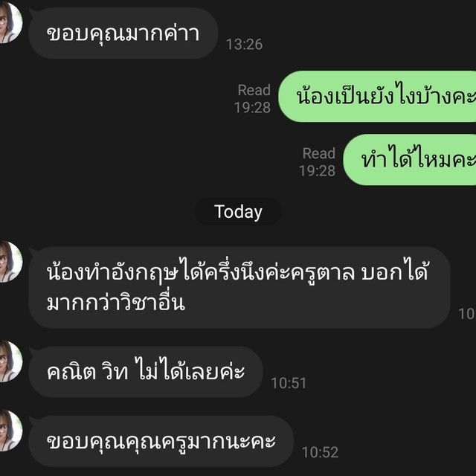Tap 'Read' label beside 'ทำได้ไหมคะ'
The image size is (476, 476).
[x=319, y=153]
